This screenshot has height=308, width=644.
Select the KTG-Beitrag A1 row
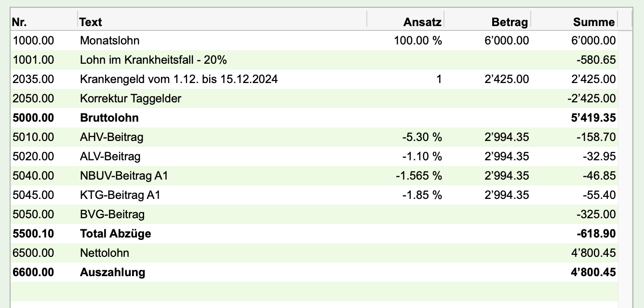pyautogui.click(x=314, y=195)
